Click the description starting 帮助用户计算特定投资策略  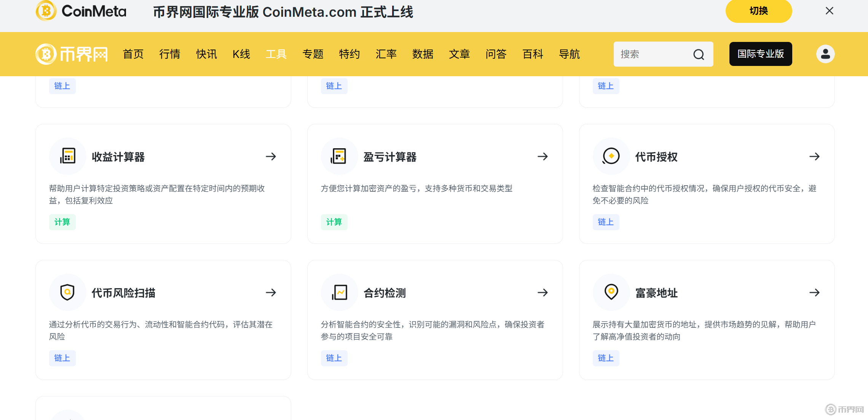tap(157, 194)
